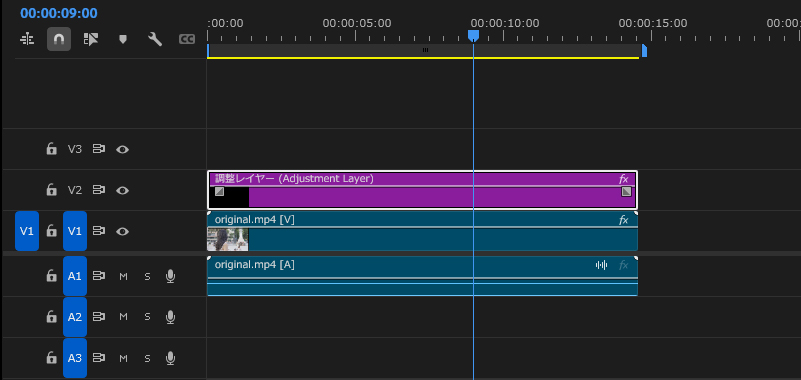Image resolution: width=801 pixels, height=380 pixels.
Task: Add a marker with the marker icon
Action: 123,39
